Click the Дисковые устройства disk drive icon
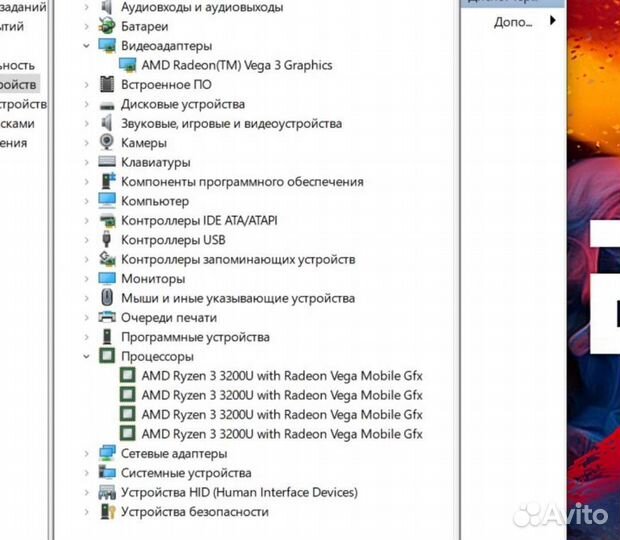Viewport: 620px width, 540px height. (x=107, y=105)
